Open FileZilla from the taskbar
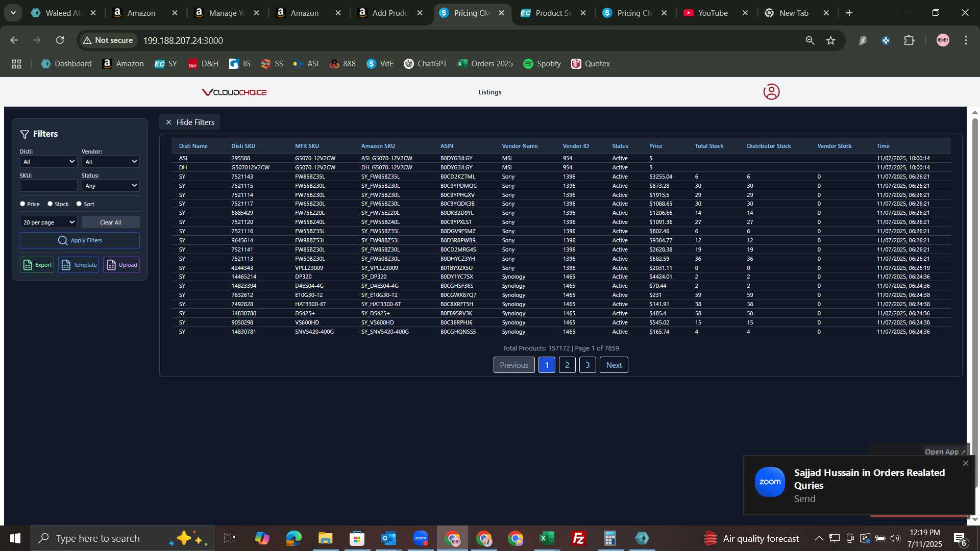Viewport: 980px width, 551px height. click(x=578, y=538)
